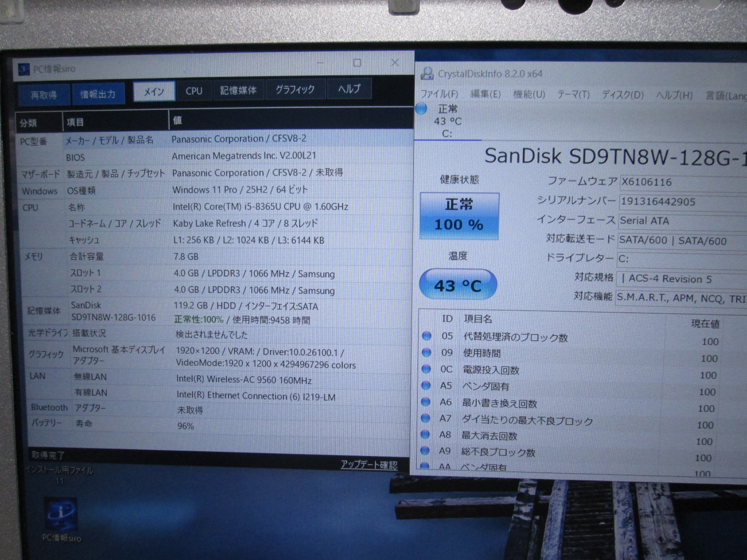Click the interface field Serial ATA
Viewport: 747px width, 560px height.
(x=683, y=221)
